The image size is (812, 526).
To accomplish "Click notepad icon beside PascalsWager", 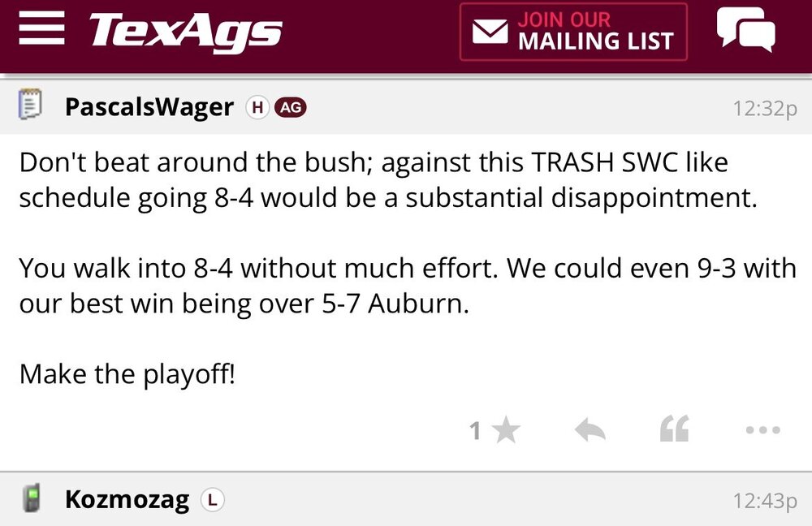I will (x=30, y=106).
